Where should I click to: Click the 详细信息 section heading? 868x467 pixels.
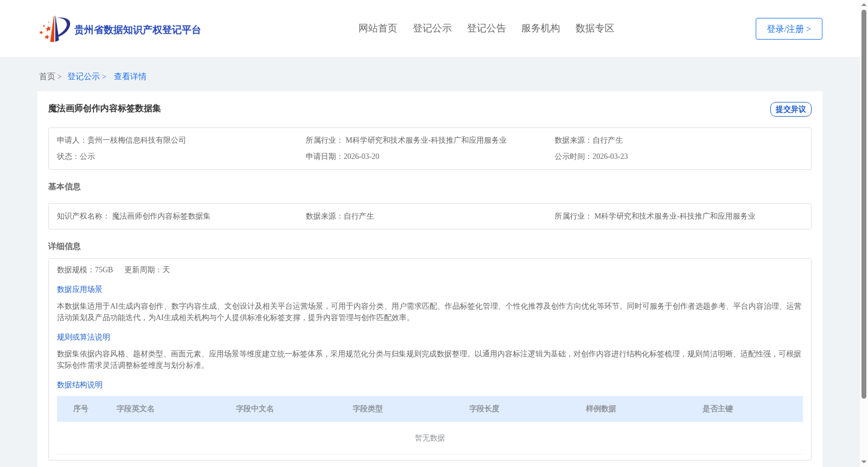(64, 246)
